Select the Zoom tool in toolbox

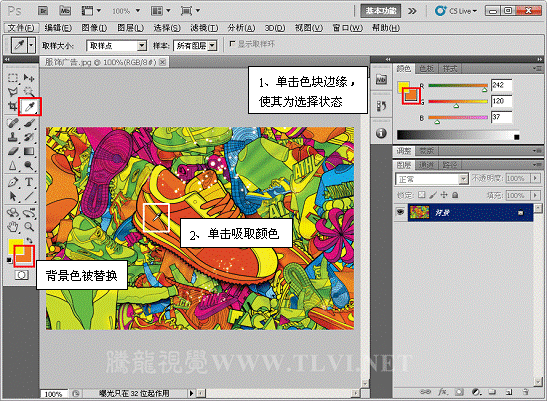tap(29, 227)
